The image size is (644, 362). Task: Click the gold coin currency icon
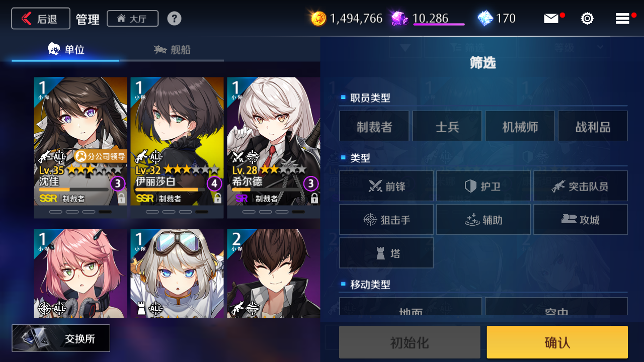[x=318, y=19]
